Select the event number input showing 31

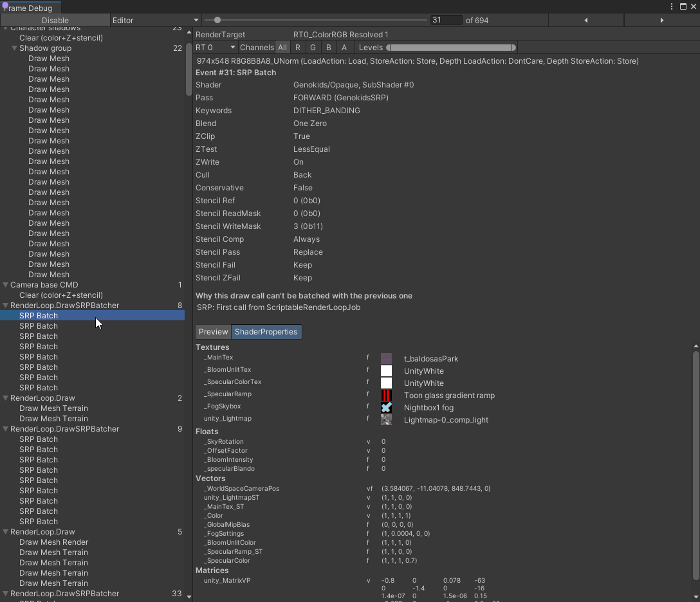(446, 20)
